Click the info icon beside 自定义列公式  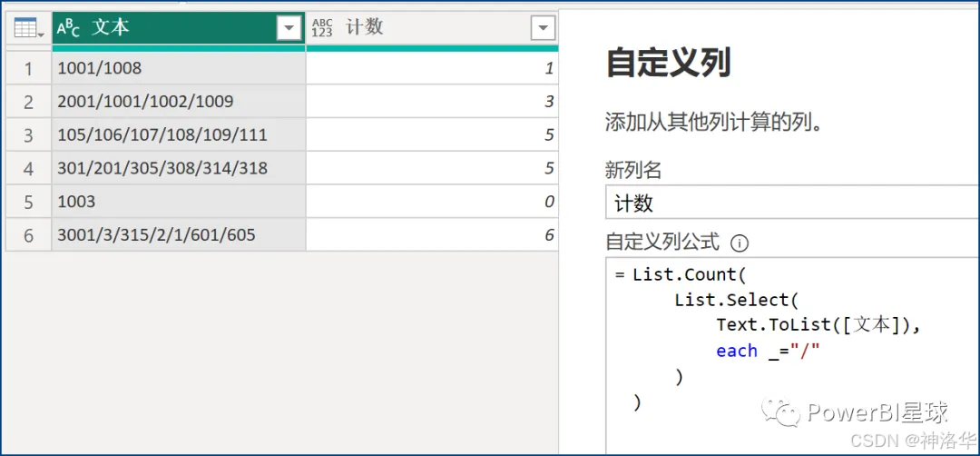tap(740, 243)
